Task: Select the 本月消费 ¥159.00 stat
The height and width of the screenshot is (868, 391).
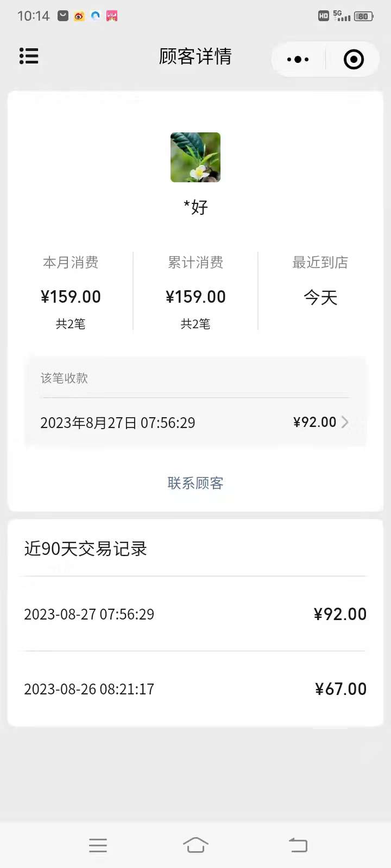Action: pos(71,292)
